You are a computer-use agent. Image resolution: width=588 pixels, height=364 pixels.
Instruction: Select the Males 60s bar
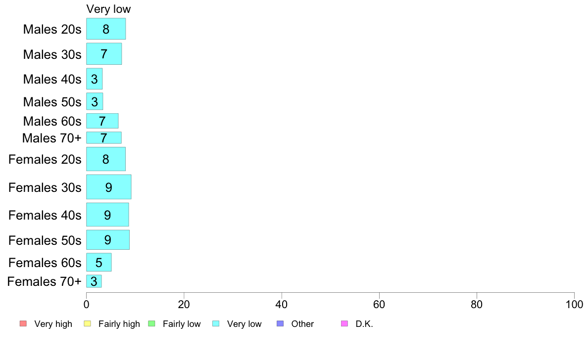coord(102,121)
